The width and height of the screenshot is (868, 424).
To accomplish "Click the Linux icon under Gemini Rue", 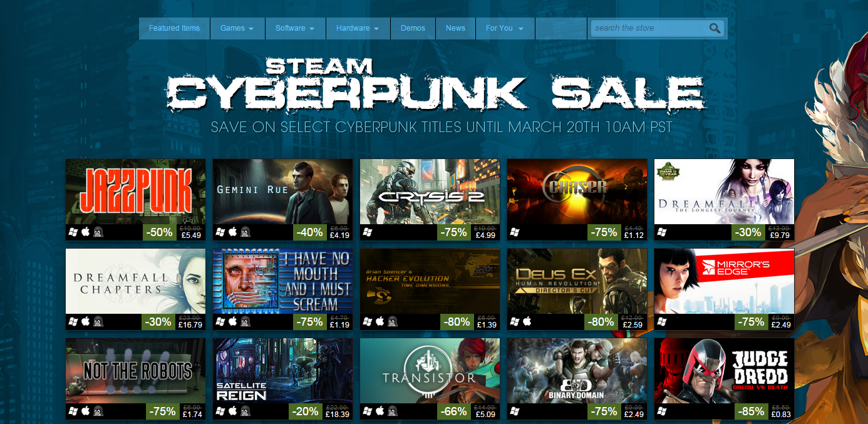I will click(245, 232).
